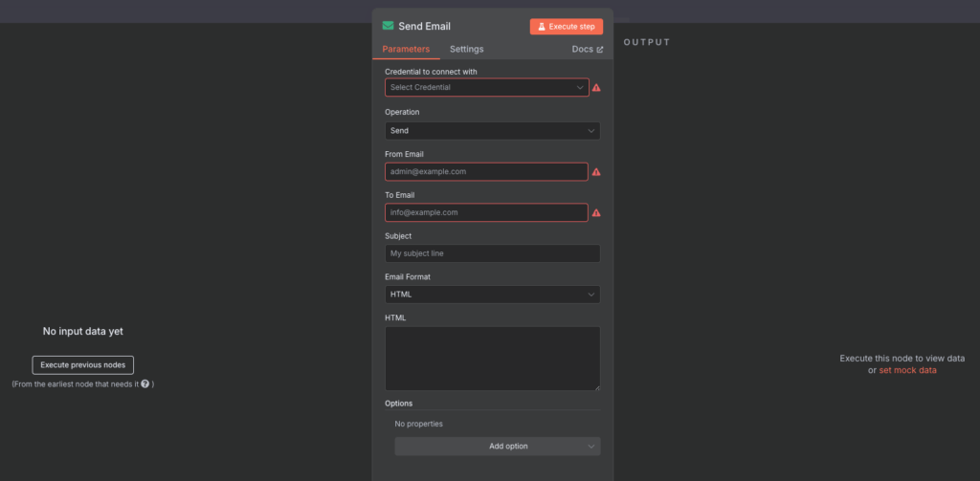Click the warning icon next to Credential field

pyautogui.click(x=596, y=88)
